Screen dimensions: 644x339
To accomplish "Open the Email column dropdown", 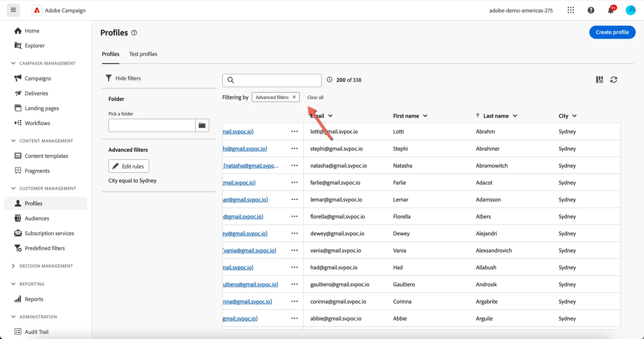I will 330,116.
